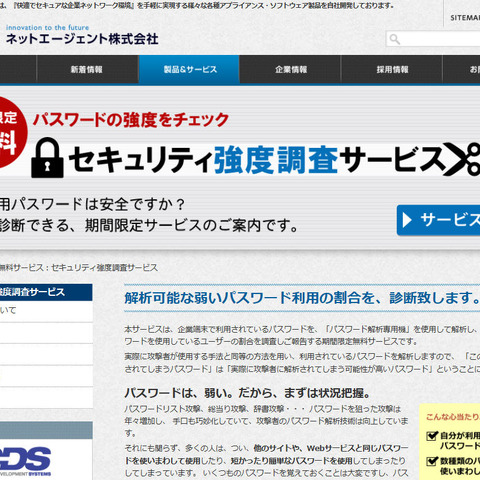Select the 製品&サービス navigation tab
Screen dimensions: 480x480
189,69
